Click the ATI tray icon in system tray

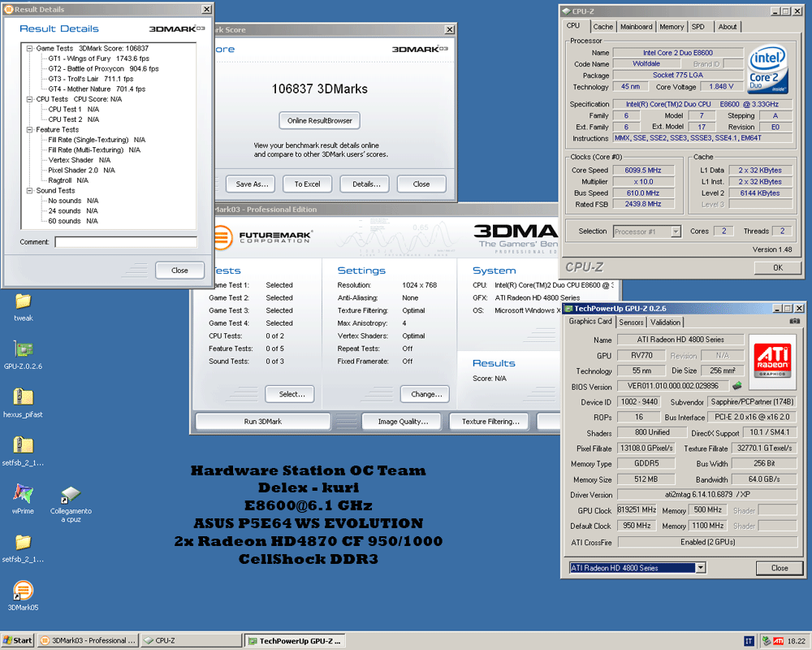point(779,641)
